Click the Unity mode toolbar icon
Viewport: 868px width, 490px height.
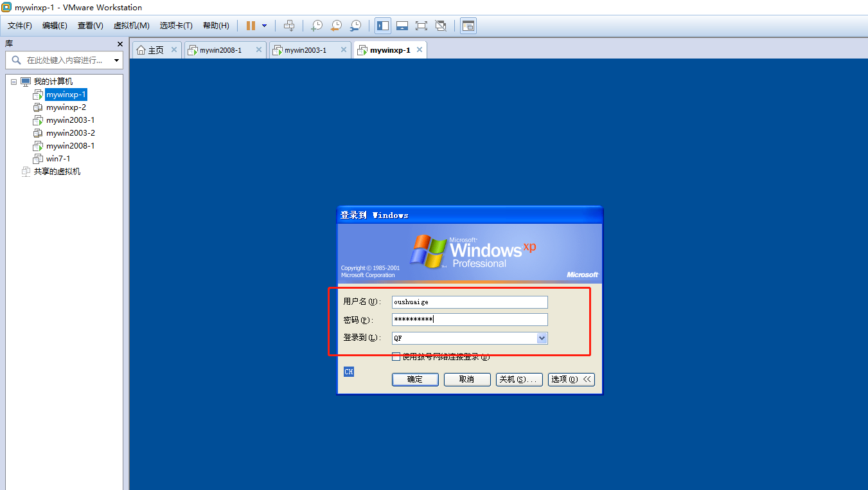point(441,26)
